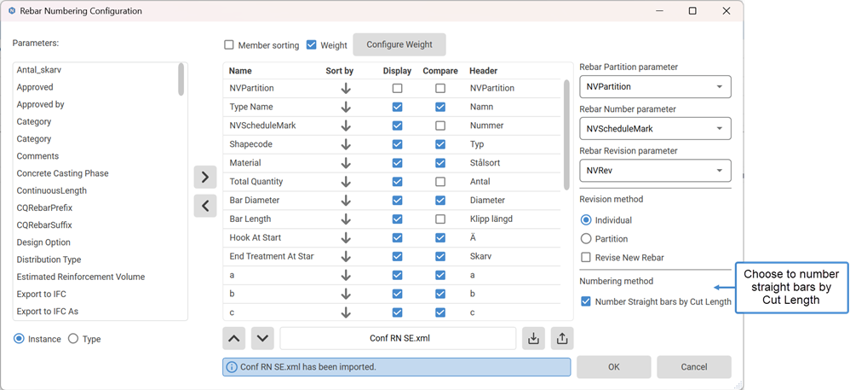Uncheck Display for Shapecode row

tap(397, 144)
